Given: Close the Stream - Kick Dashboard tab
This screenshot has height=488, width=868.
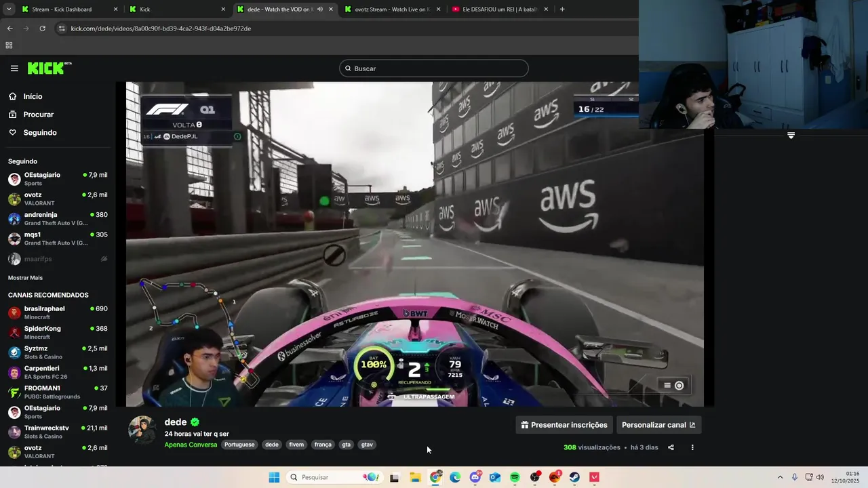Looking at the screenshot, I should (x=115, y=9).
